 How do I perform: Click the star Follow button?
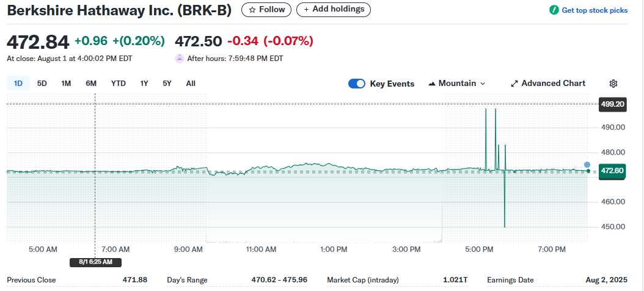(266, 9)
